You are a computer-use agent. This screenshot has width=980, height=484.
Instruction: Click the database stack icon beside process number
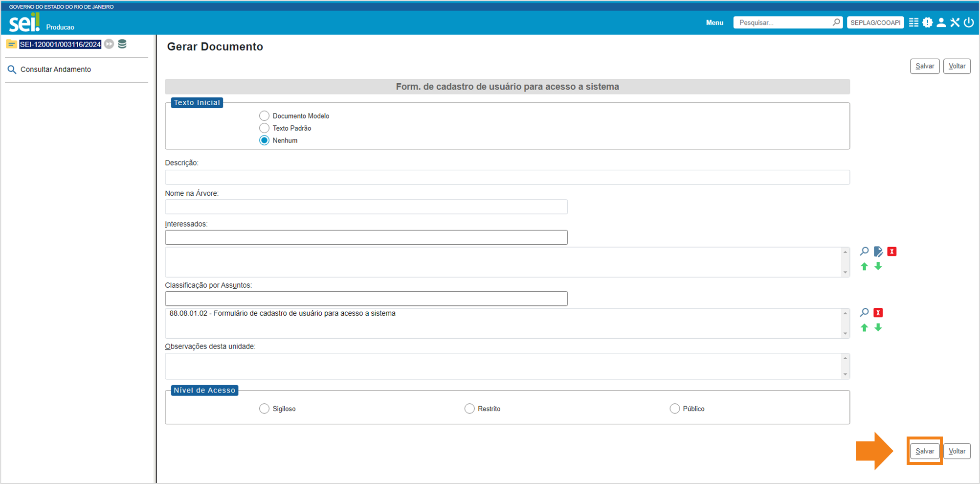tap(122, 44)
